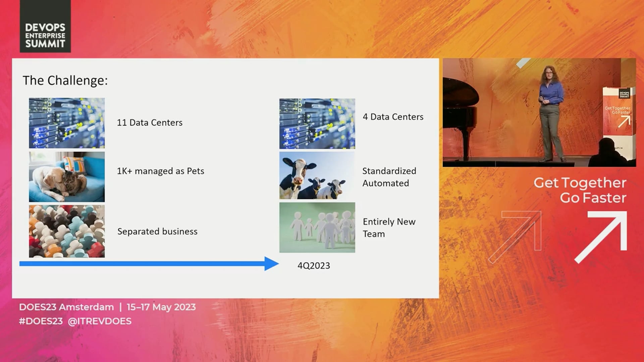Click the blue timeline arrow head

271,264
